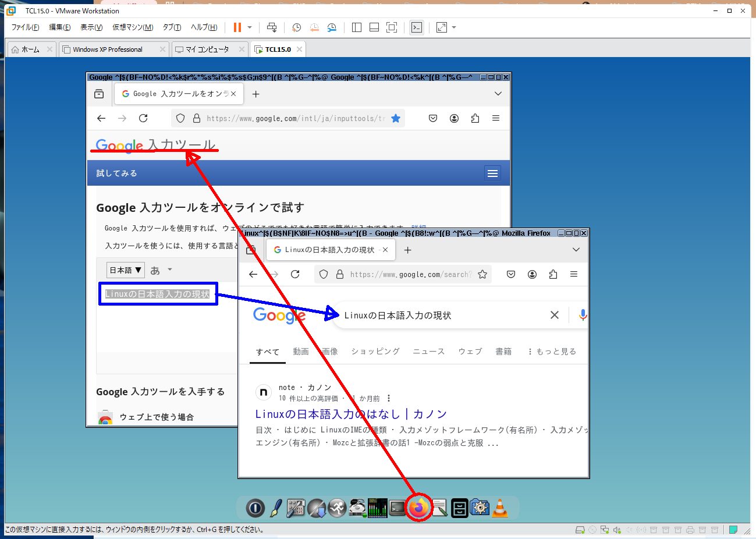This screenshot has width=756, height=539.
Task: Open the text editor notepad icon
Action: [x=439, y=507]
